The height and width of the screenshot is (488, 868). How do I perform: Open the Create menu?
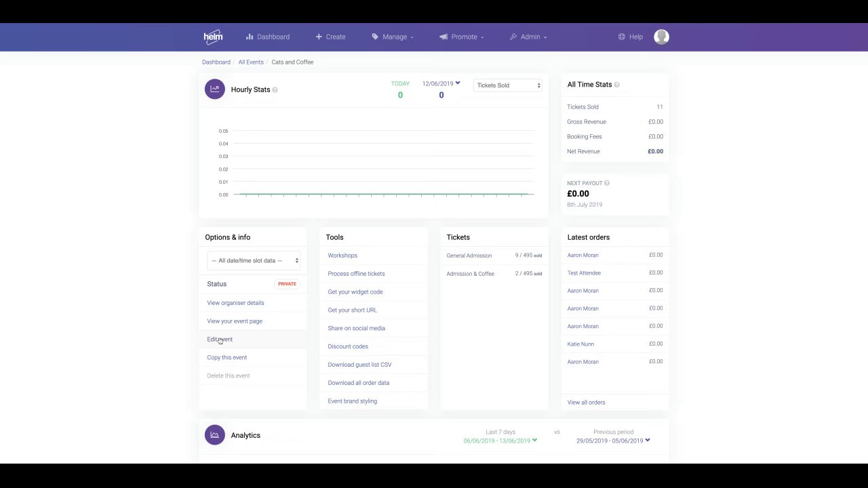tap(330, 37)
